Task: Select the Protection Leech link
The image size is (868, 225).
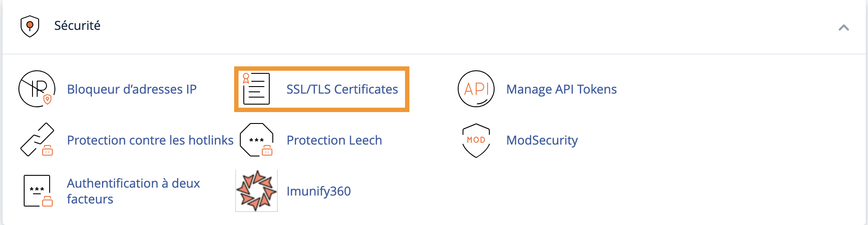Action: coord(334,140)
